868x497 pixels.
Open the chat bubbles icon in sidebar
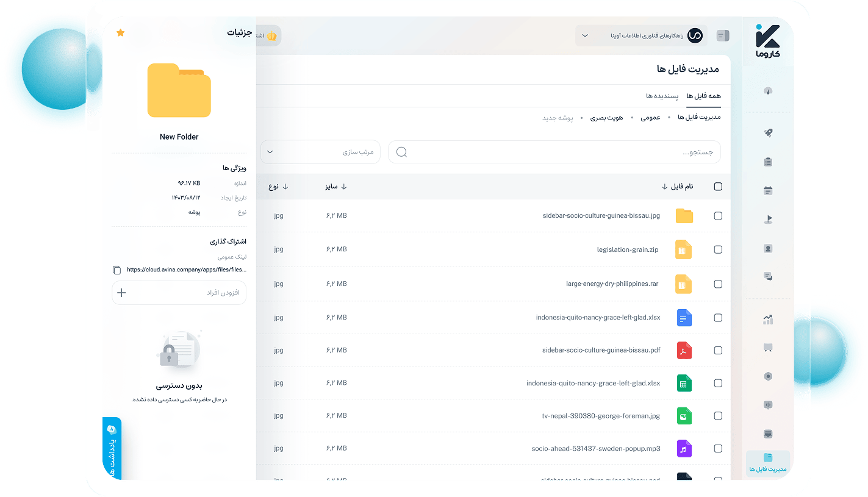click(x=768, y=276)
